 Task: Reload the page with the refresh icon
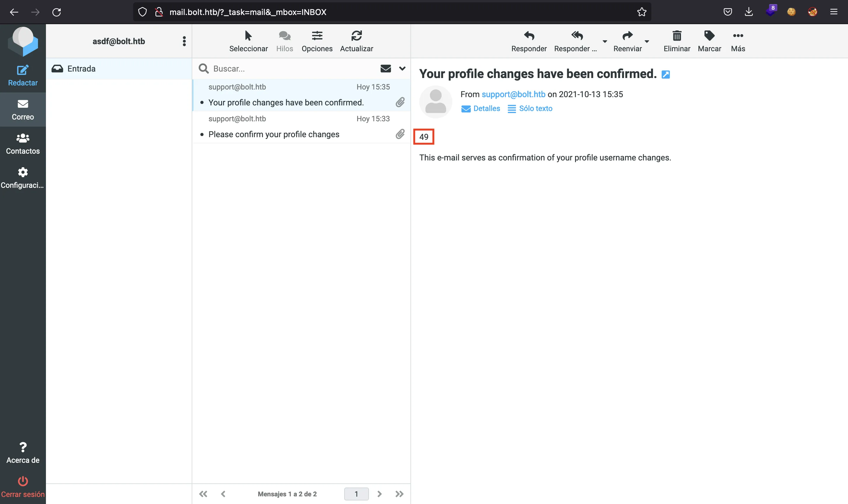[56, 12]
